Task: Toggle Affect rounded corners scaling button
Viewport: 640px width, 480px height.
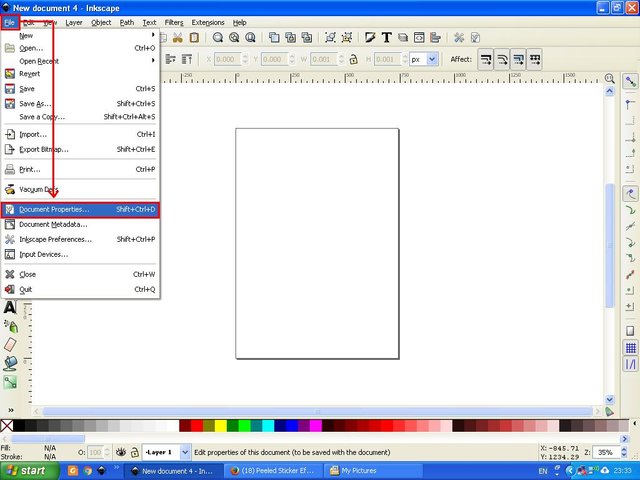Action: pos(502,60)
